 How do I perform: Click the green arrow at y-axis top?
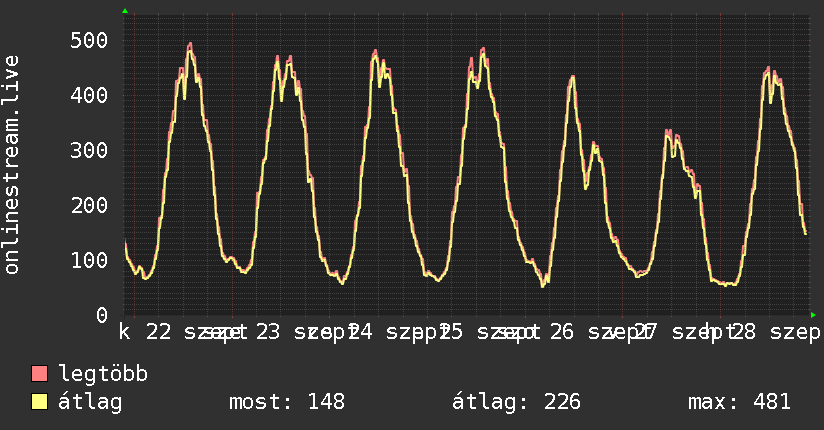point(125,11)
